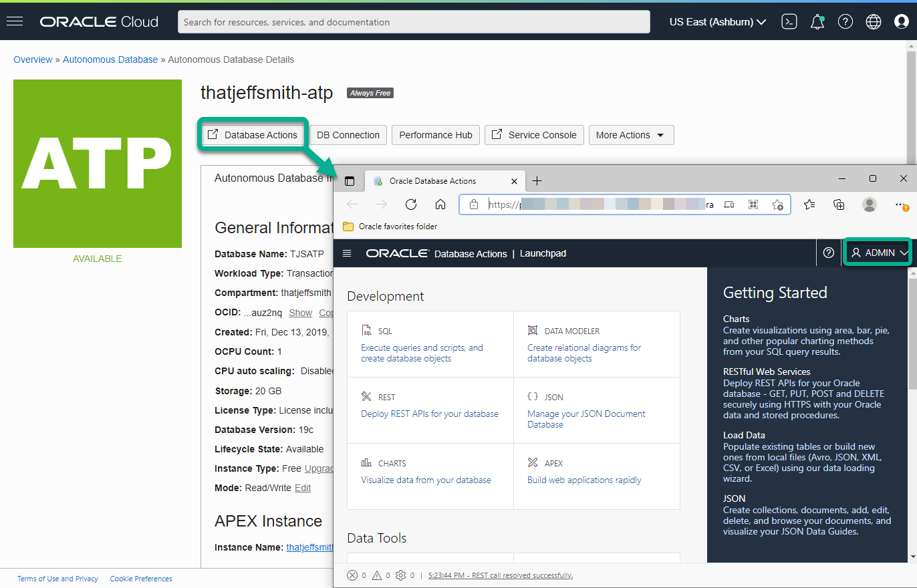
Task: Open the Terms of Use and Privacy link
Action: [x=57, y=579]
